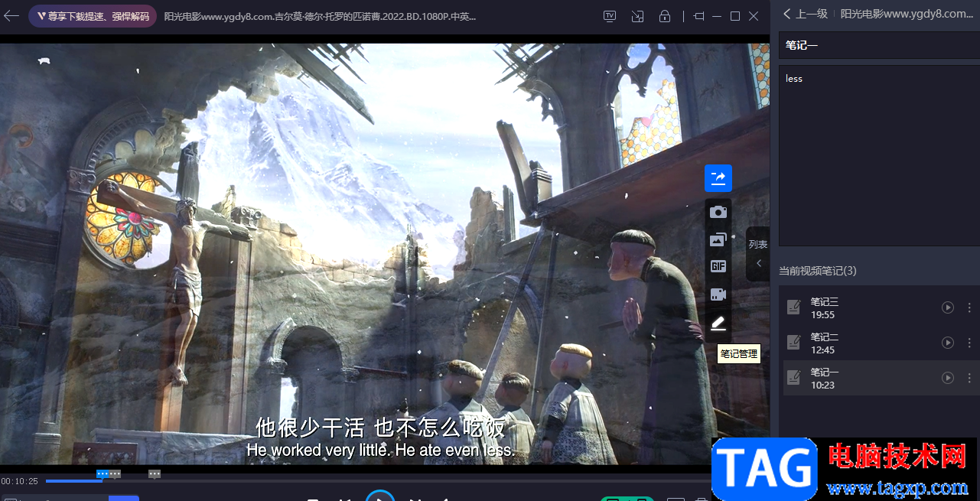Play from the 笔记二 timestamp 12:45
The width and height of the screenshot is (980, 501).
[x=948, y=343]
